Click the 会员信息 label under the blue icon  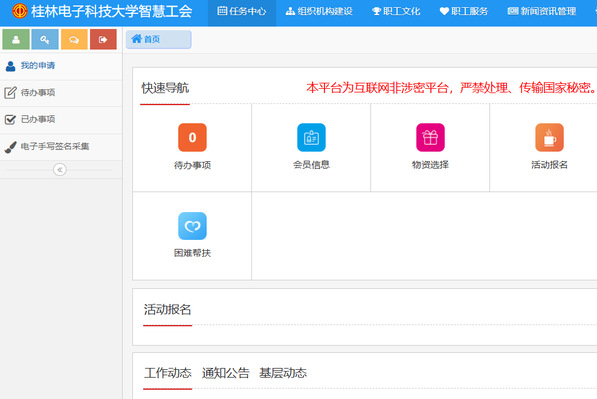[x=311, y=165]
